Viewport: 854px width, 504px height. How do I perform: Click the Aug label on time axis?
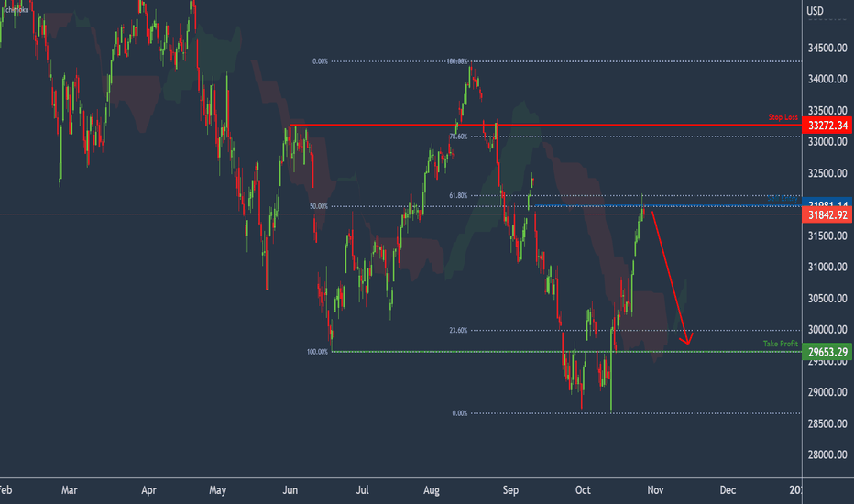pos(432,490)
